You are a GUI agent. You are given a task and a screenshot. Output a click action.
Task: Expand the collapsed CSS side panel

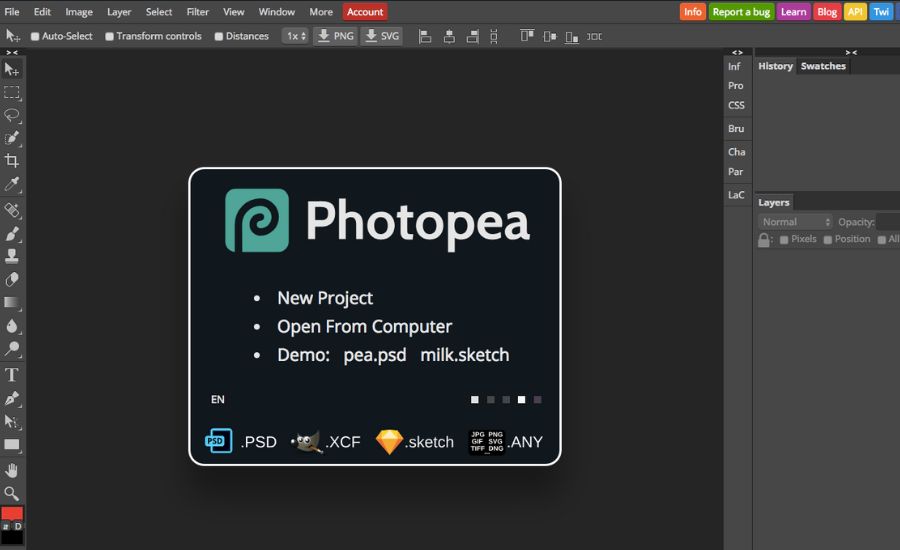pos(736,105)
